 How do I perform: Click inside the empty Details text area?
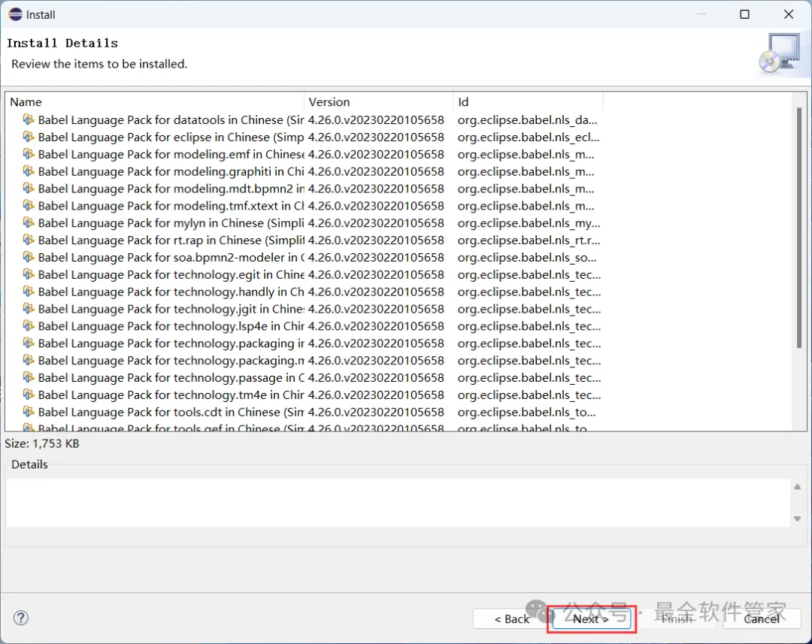[x=398, y=503]
